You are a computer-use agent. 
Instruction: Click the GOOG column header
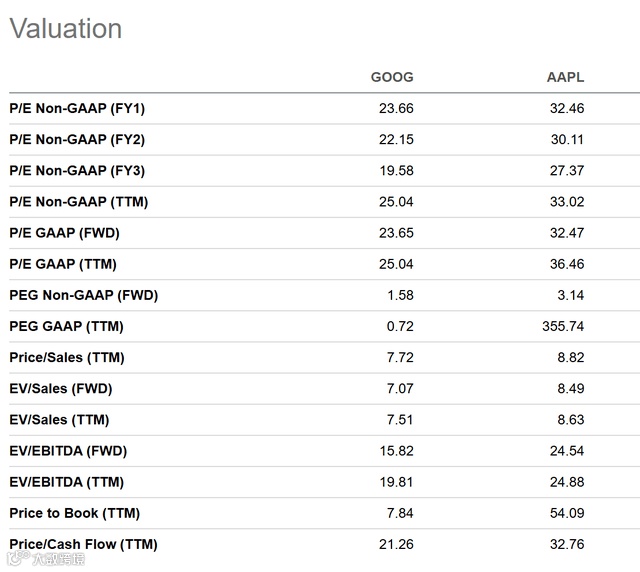pos(392,77)
